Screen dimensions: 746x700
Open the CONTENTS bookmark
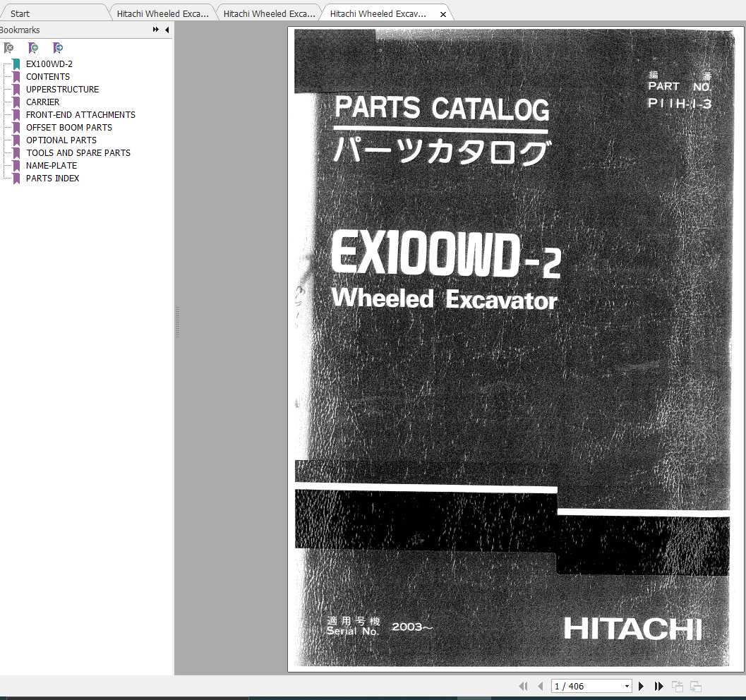pos(48,76)
